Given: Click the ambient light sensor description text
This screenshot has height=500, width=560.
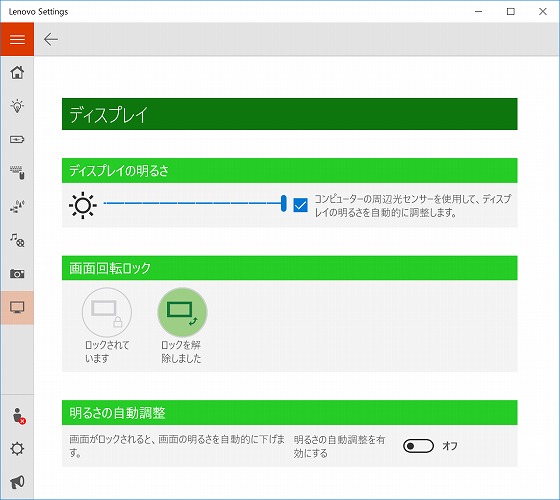Looking at the screenshot, I should tap(412, 206).
